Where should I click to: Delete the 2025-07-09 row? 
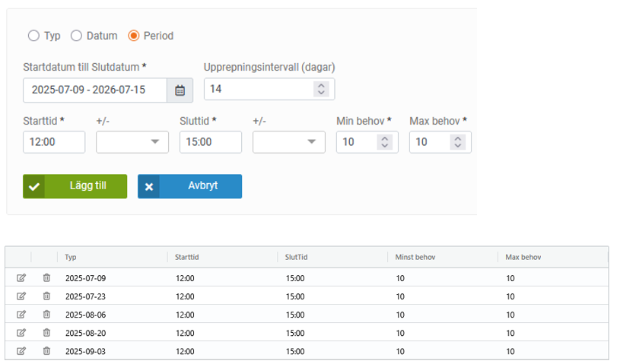pos(46,278)
